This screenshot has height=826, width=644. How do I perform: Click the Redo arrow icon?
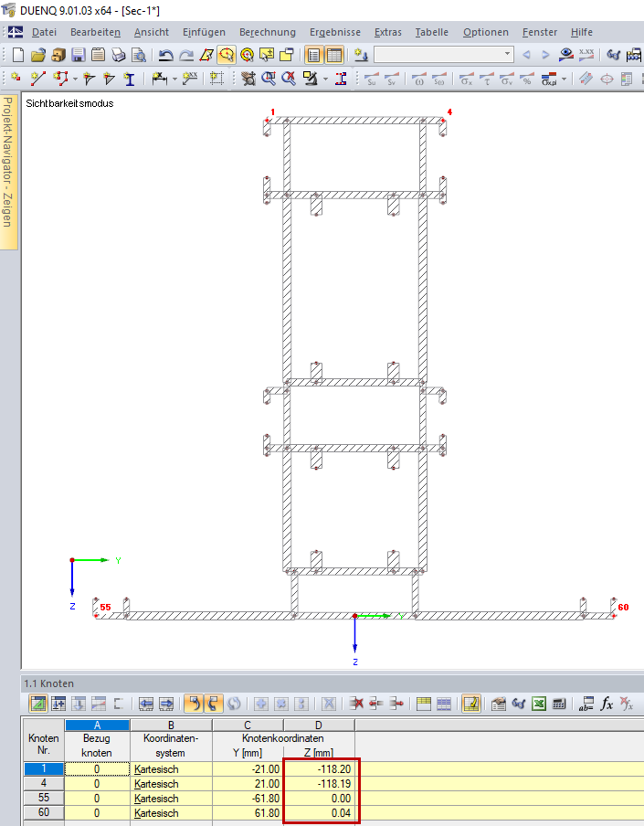185,55
